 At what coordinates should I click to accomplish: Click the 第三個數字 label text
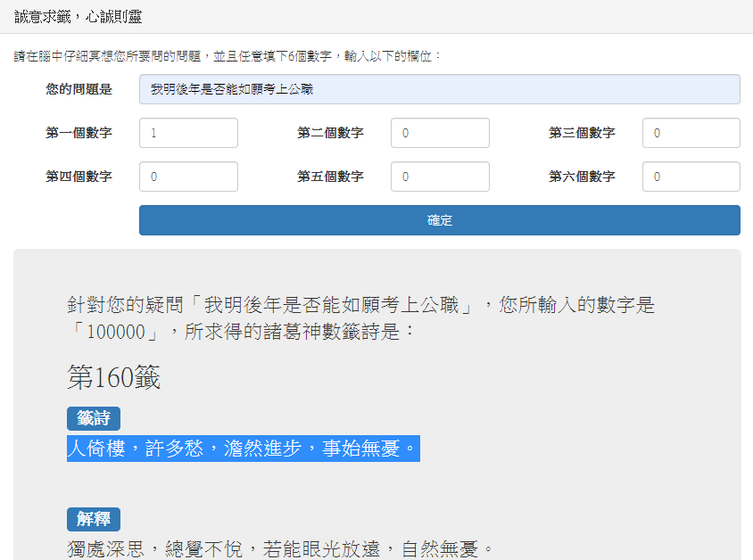pos(582,133)
